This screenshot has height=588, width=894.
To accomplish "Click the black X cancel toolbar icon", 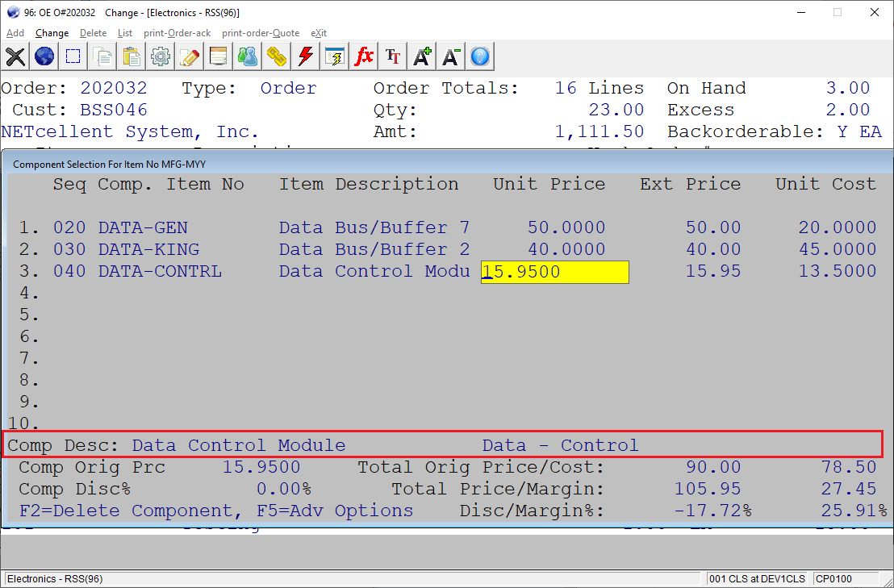I will [15, 56].
